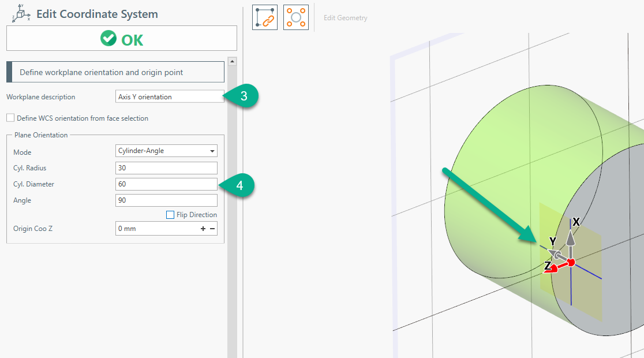Open the Mode dropdown Cylinder-Angle
Screen dimensions: 644x358
(166, 151)
